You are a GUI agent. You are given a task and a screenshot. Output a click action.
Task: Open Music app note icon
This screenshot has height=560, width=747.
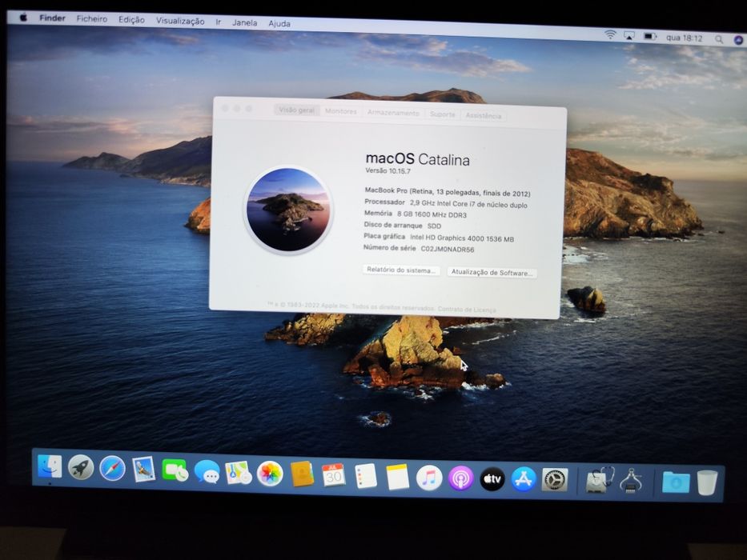pos(429,478)
